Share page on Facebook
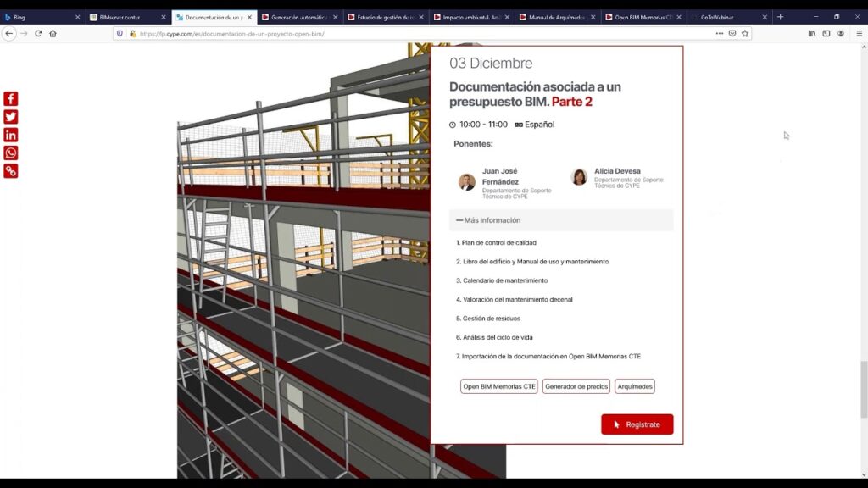Screen dimensions: 868x488 click(11, 99)
